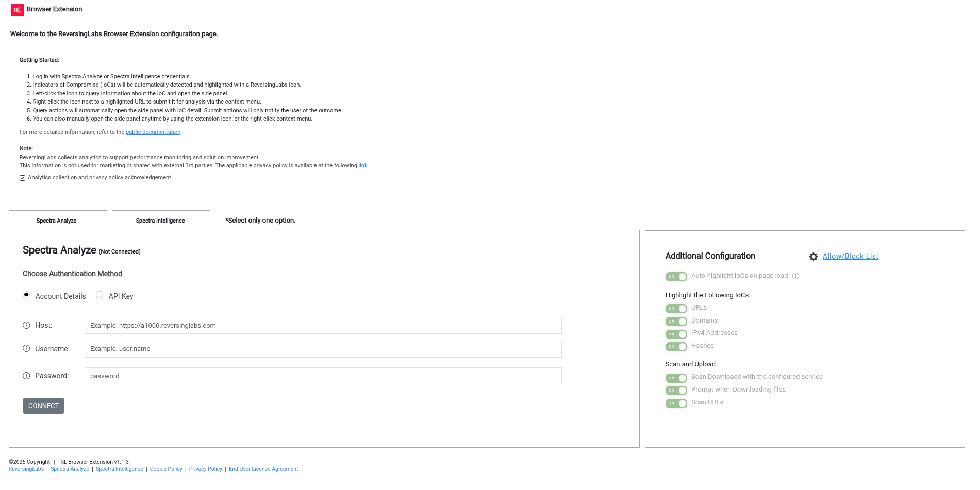980x490 pixels.
Task: Open the public documentation link
Action: (x=153, y=132)
